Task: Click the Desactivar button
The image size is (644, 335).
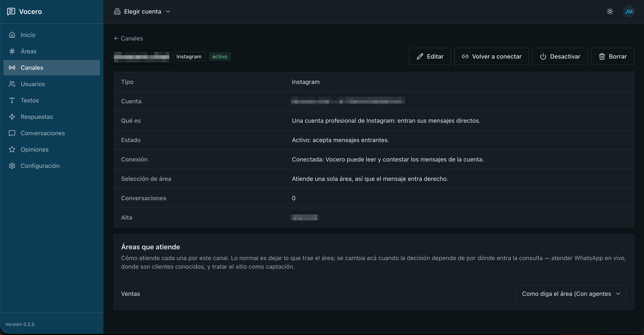Action: click(560, 56)
